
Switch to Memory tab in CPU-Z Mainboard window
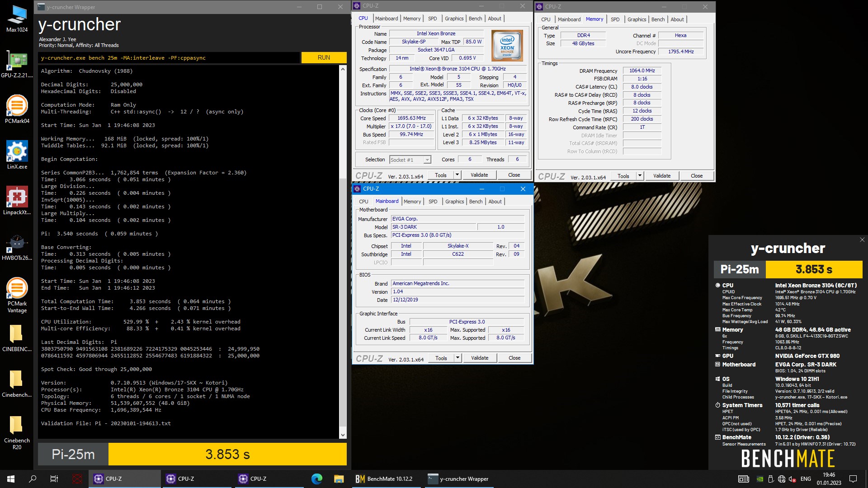(412, 202)
